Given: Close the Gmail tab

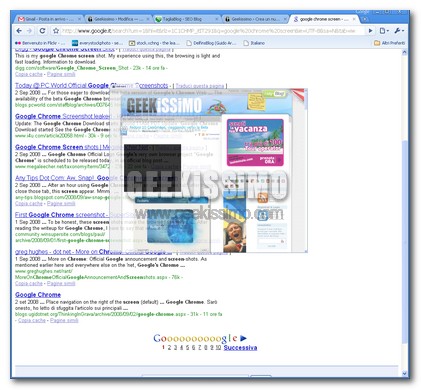Looking at the screenshot, I should pos(79,19).
